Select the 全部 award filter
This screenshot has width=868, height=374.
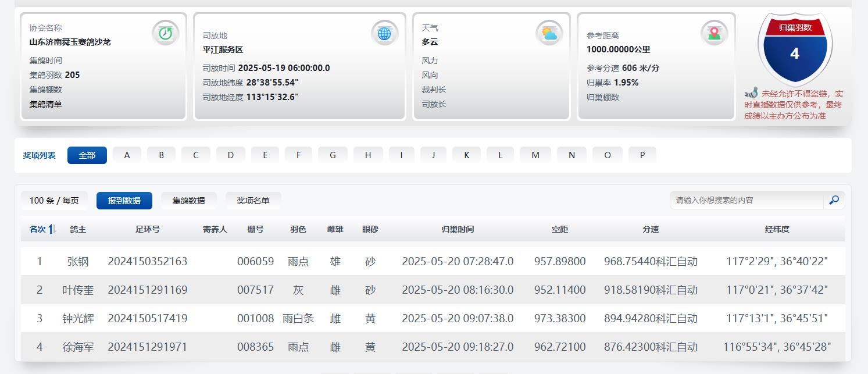point(87,155)
